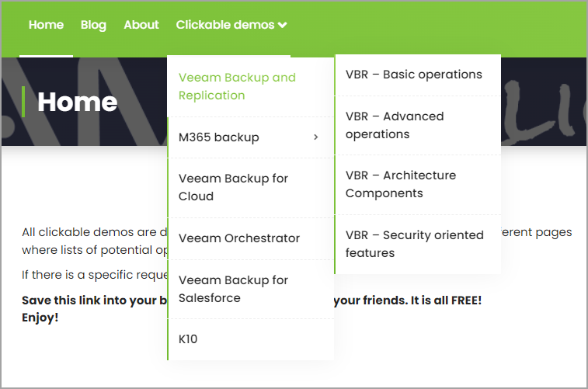Open VBR – Basic operations demo
The width and height of the screenshot is (588, 389).
tap(418, 75)
